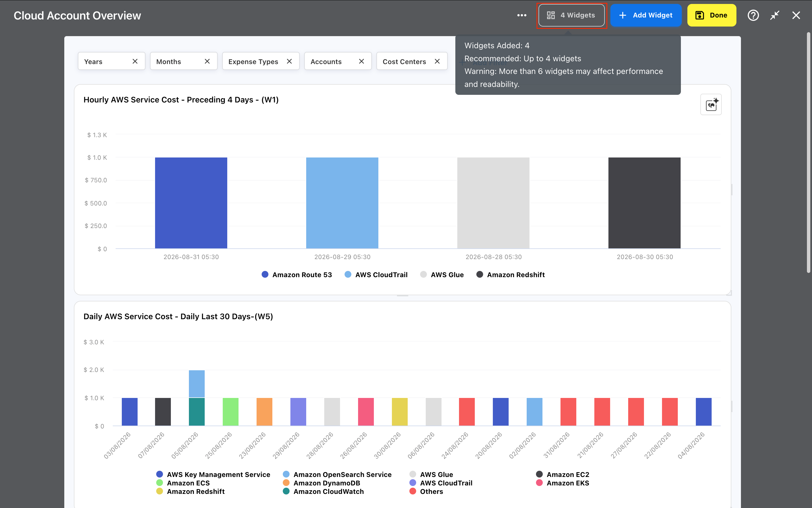This screenshot has height=508, width=812.
Task: Remove the Months filter
Action: point(207,61)
